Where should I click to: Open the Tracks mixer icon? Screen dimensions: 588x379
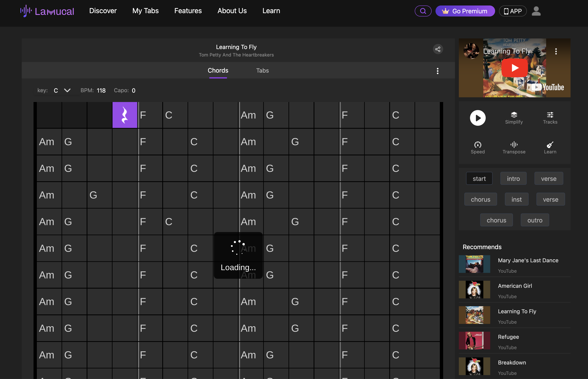tap(550, 118)
